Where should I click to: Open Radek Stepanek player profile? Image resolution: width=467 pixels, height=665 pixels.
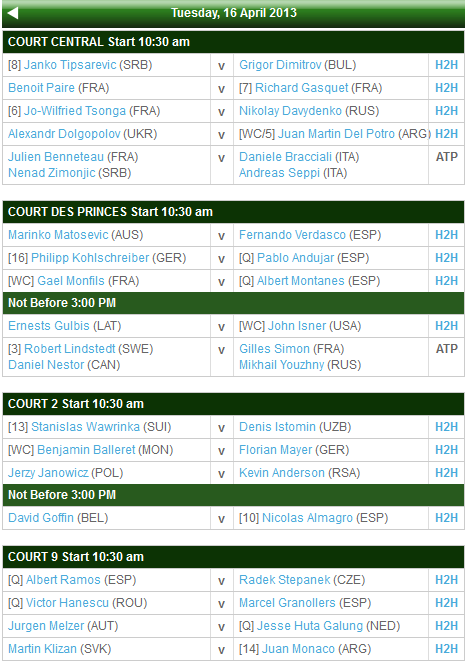[x=285, y=580]
